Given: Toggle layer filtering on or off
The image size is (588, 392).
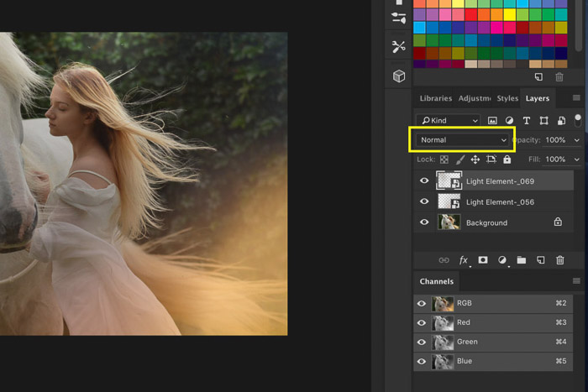Looking at the screenshot, I should (x=578, y=120).
